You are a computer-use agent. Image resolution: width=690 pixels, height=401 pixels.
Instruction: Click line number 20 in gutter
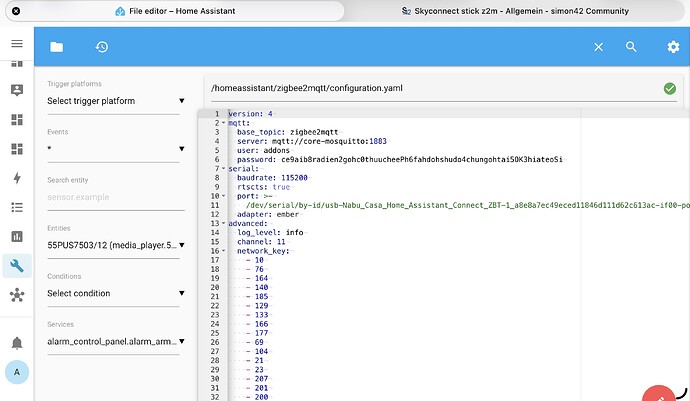tap(215, 287)
